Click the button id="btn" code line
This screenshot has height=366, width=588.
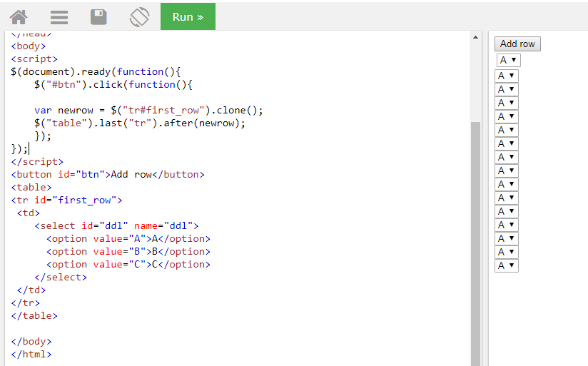pos(108,175)
